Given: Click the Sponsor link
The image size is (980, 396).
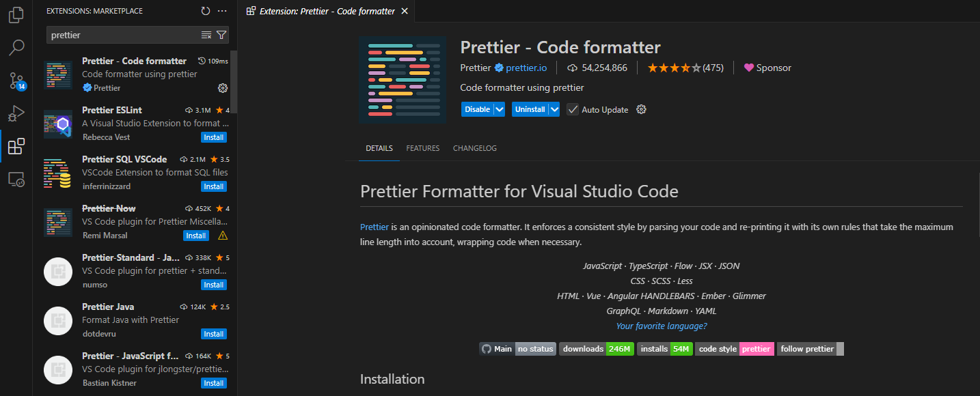Looking at the screenshot, I should pyautogui.click(x=774, y=68).
